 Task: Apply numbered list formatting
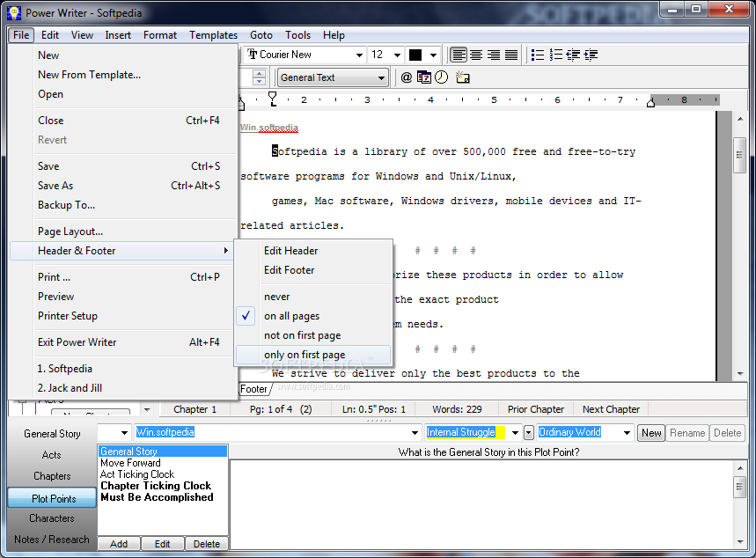point(555,55)
